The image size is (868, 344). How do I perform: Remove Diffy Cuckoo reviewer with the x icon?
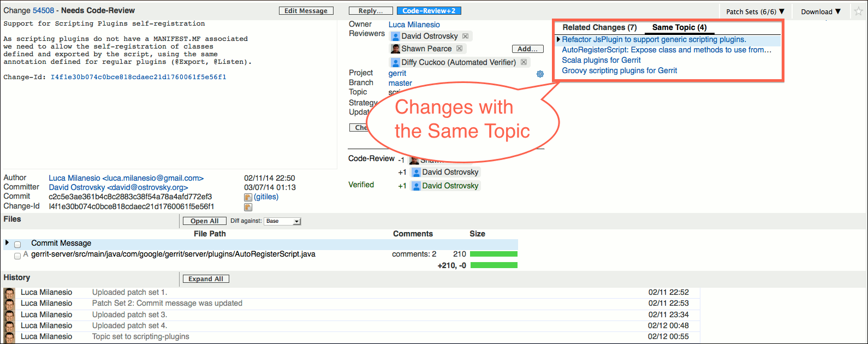tap(524, 62)
